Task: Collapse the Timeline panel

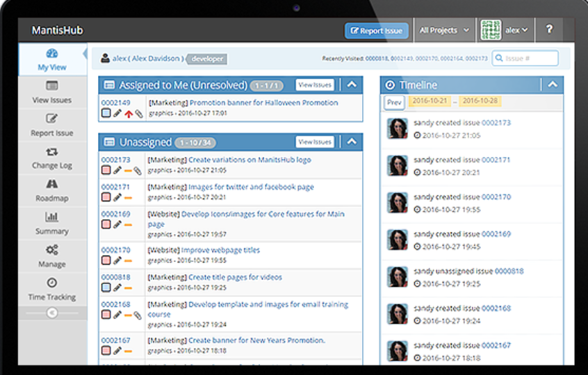Action: [553, 85]
